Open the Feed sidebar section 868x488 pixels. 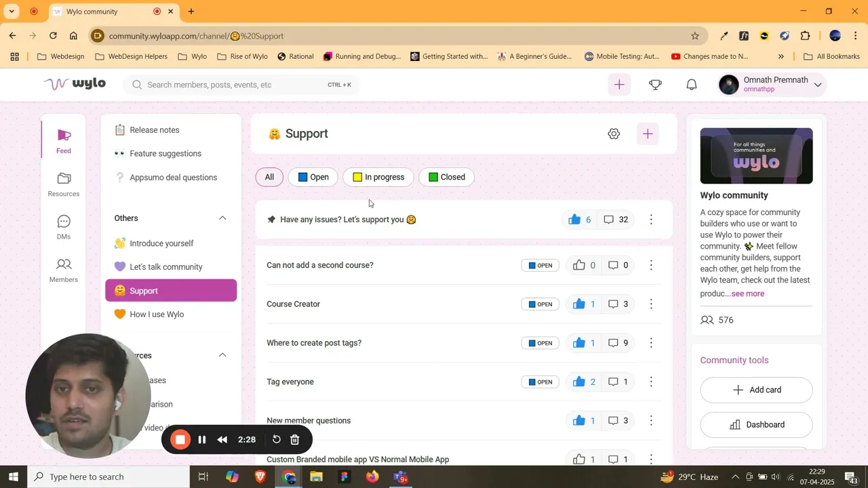[64, 141]
